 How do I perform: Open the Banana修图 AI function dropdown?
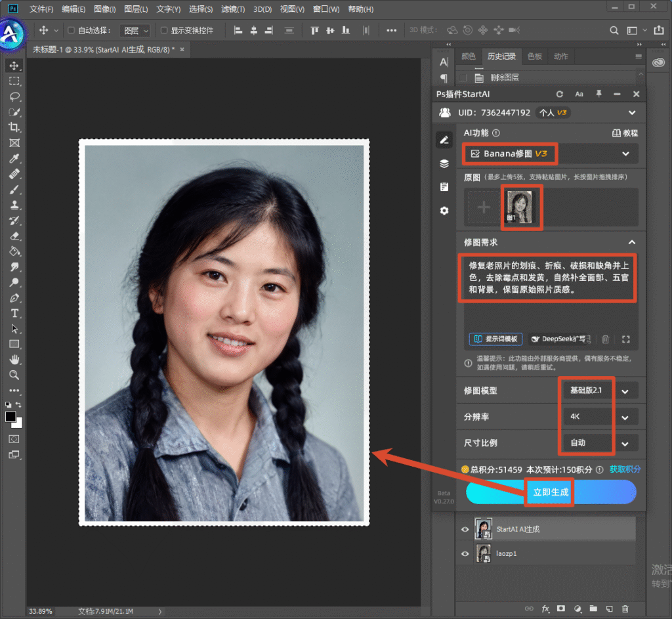point(551,154)
